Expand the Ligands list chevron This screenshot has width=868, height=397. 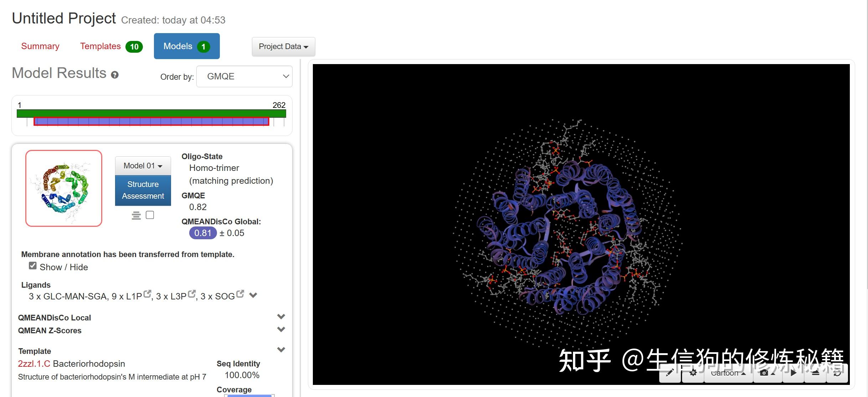[x=253, y=295]
